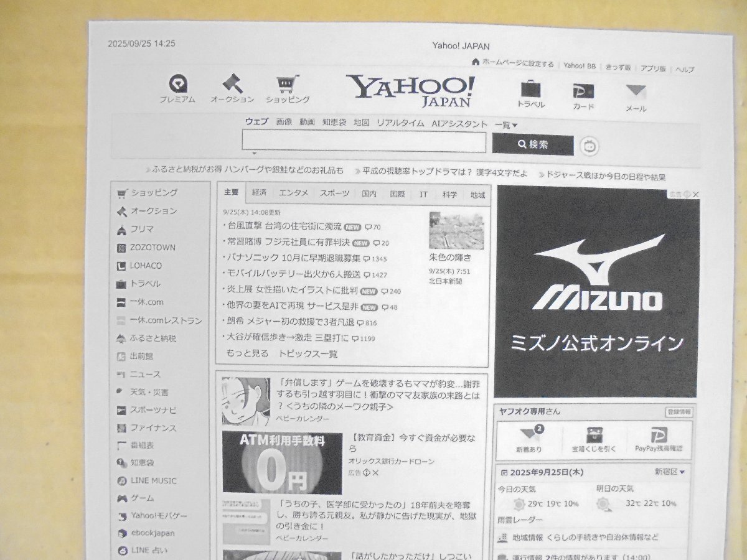Screen dimensions: 747x560
Task: Click the 天気・災害 icon in the sidebar
Action: pyautogui.click(x=121, y=392)
